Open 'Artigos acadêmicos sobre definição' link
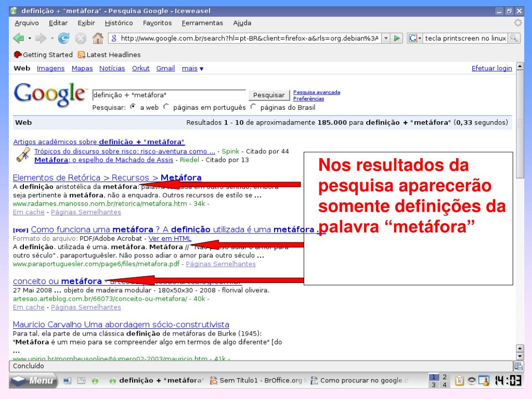Viewport: 532px width, 399px height. pos(99,142)
